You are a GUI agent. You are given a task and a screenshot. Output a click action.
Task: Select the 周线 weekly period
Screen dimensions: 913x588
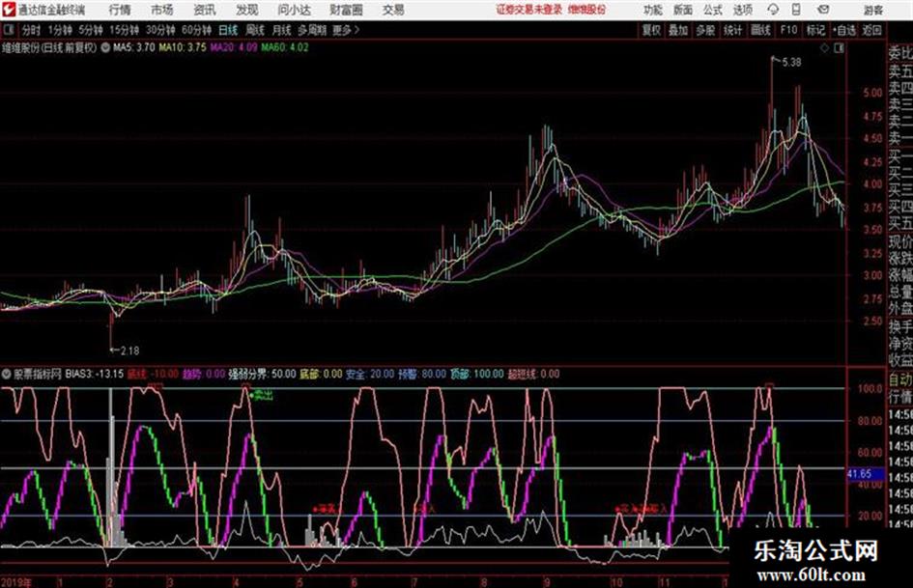pos(255,30)
